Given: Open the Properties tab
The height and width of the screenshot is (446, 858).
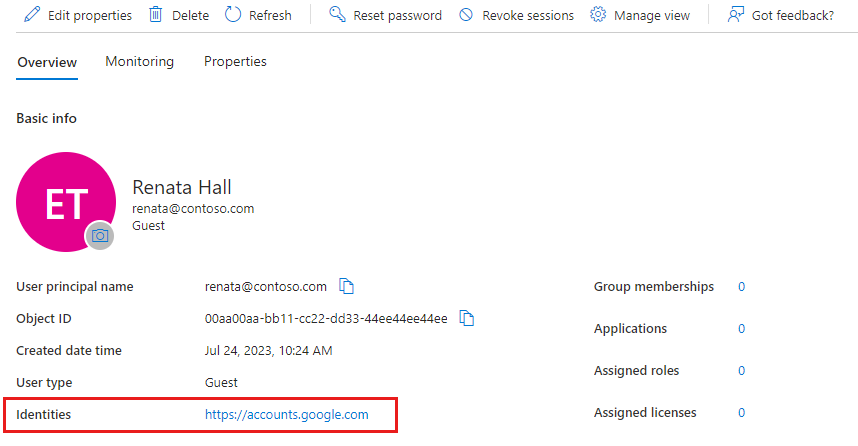Looking at the screenshot, I should tap(235, 62).
